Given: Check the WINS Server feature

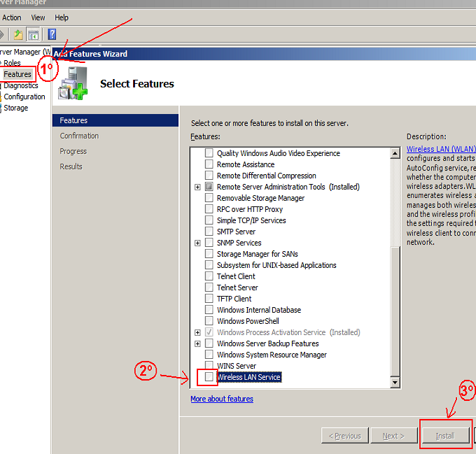Looking at the screenshot, I should 209,365.
